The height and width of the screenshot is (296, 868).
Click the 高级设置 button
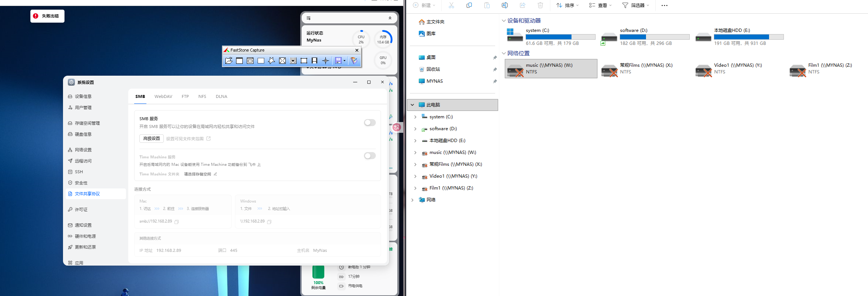point(152,138)
